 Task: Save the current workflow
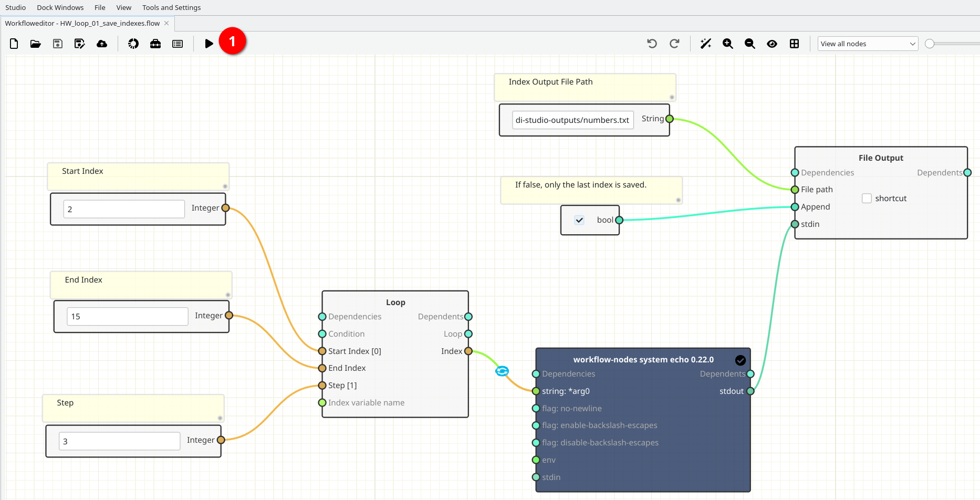pos(58,44)
